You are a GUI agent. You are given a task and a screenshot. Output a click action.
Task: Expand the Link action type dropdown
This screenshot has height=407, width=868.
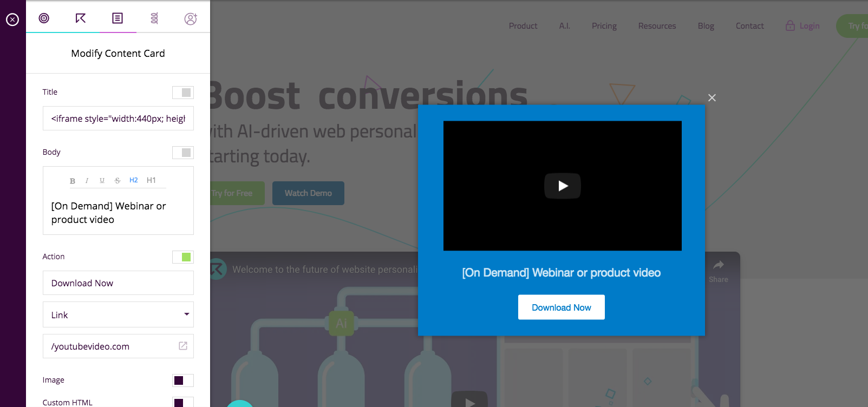[x=118, y=314]
